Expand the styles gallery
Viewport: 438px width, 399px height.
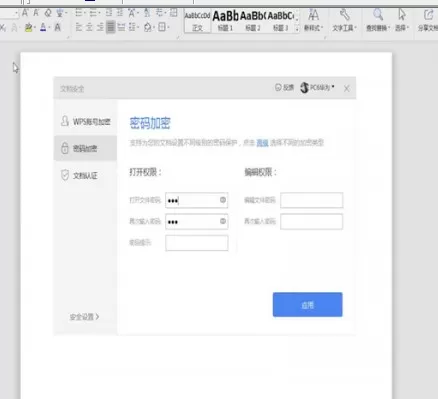coord(297,28)
